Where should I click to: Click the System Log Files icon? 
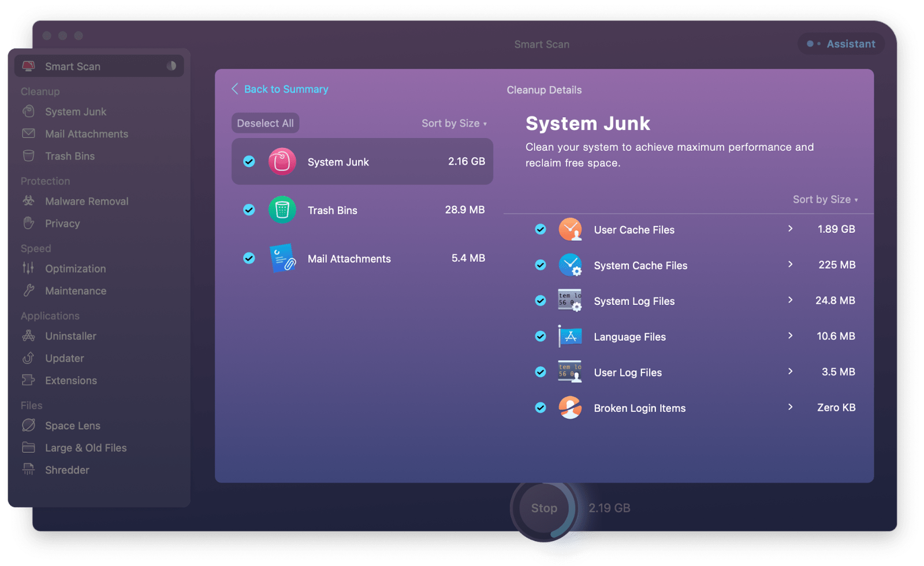570,300
